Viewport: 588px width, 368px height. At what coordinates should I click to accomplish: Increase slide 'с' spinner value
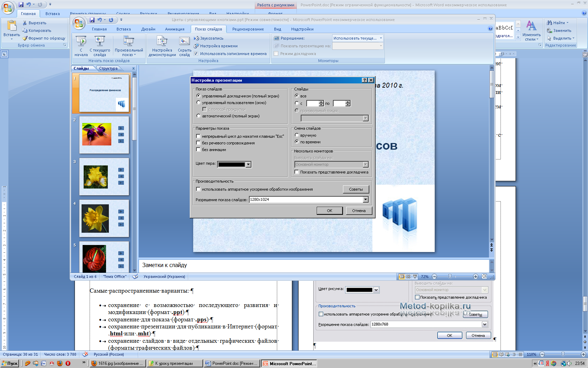tap(321, 102)
